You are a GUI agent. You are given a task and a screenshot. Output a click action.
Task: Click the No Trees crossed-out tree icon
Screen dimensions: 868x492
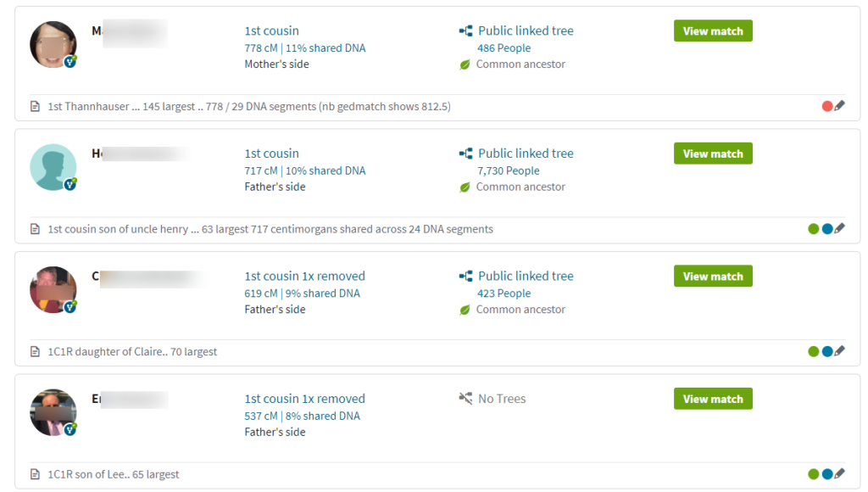(465, 399)
